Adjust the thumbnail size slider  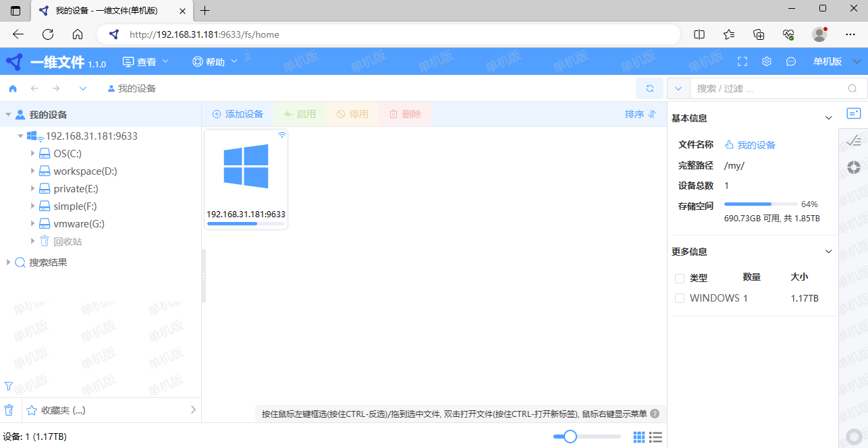570,437
